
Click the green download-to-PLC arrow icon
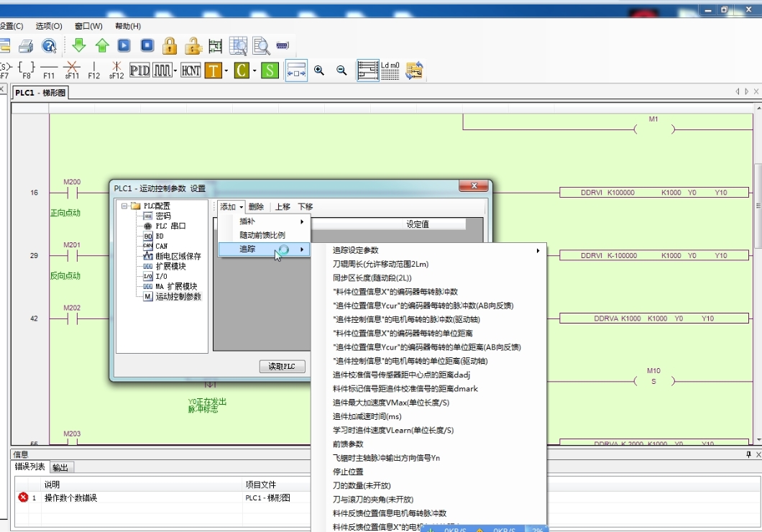[x=79, y=45]
